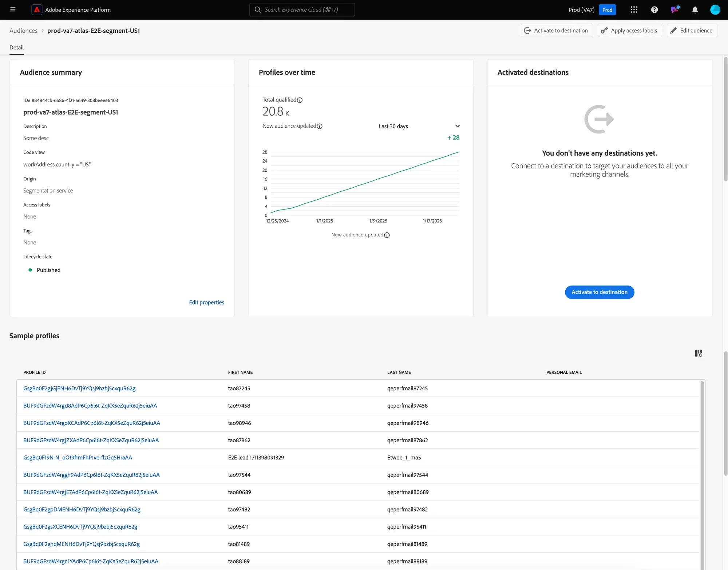
Task: Open profile BUF9dGFzdW4rgoKCAdP6Cp6l6t-ZqKX5eZquR62j5eiuAA
Action: (92, 423)
